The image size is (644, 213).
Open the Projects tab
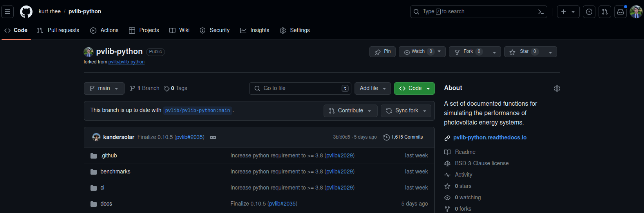(x=144, y=30)
